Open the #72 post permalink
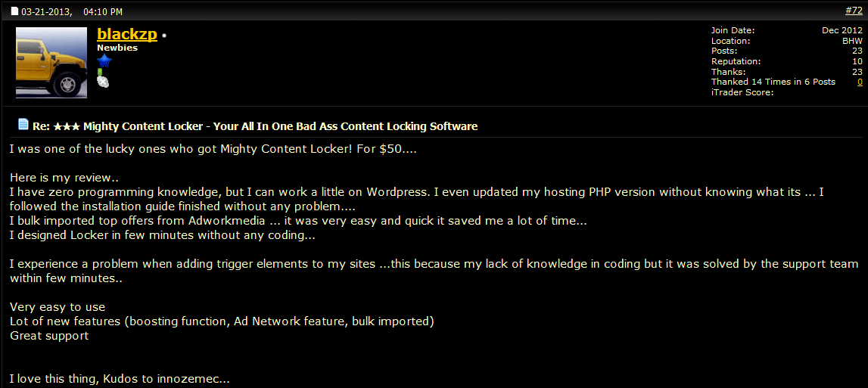The width and height of the screenshot is (868, 388). (854, 11)
